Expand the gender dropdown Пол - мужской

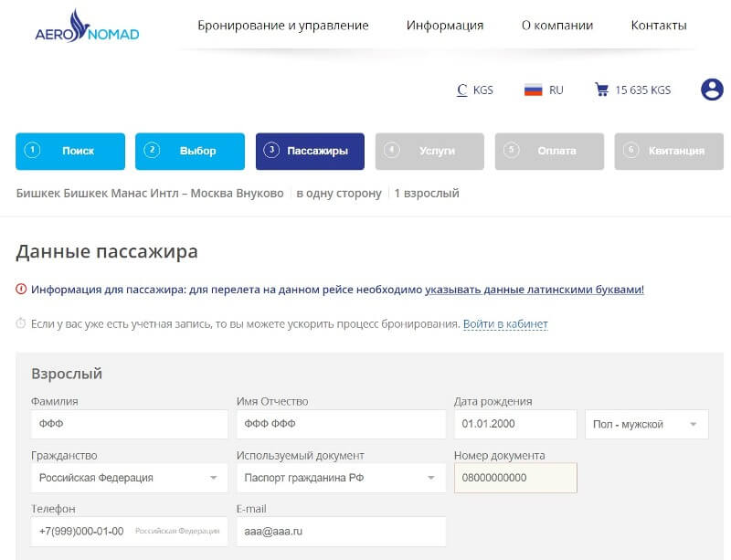pyautogui.click(x=647, y=424)
